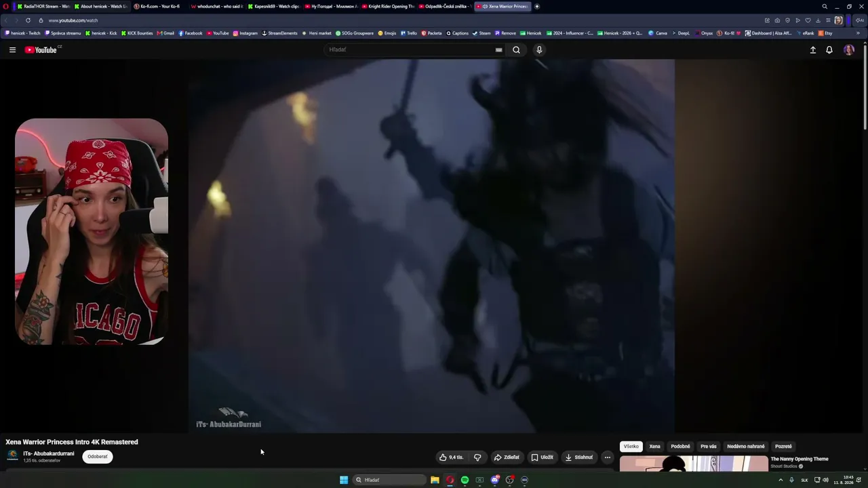Switch to the Kapesnik69 Watch clips tab
The height and width of the screenshot is (488, 868).
tap(274, 6)
